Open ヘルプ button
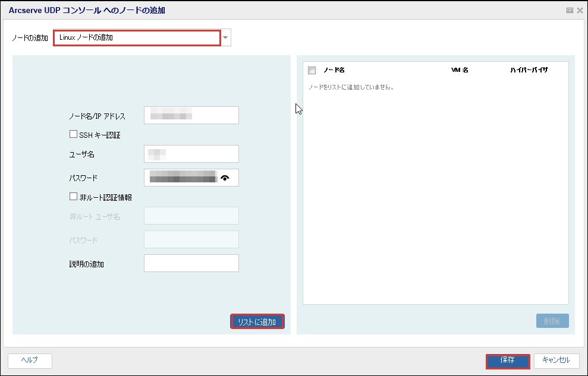 pyautogui.click(x=30, y=361)
